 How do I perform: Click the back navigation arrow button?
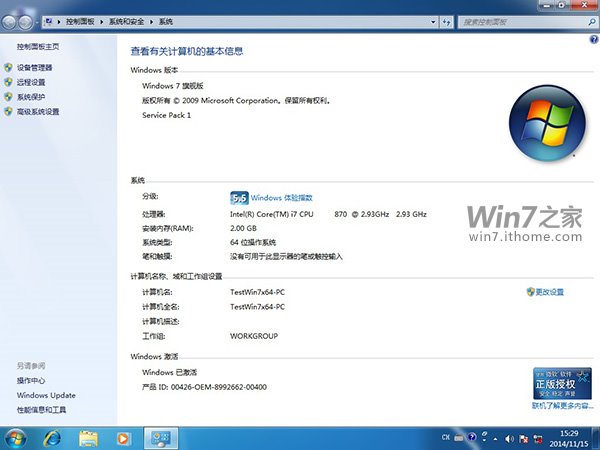9,21
